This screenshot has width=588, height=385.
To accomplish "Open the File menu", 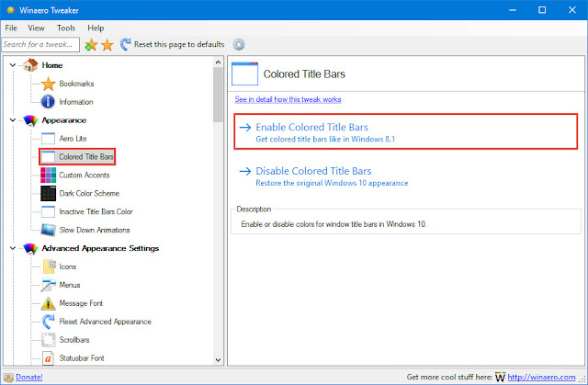I will coord(11,28).
